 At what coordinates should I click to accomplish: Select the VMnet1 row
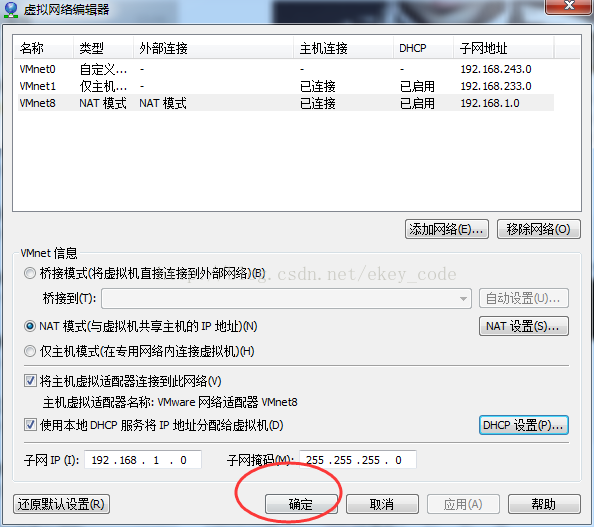(x=286, y=86)
